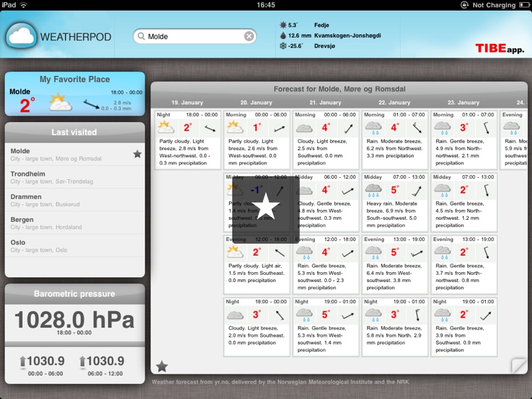Viewport: 532px width, 399px height.
Task: Tap rising arrow beside 00:00 - 06:00 pressure
Action: click(23, 361)
